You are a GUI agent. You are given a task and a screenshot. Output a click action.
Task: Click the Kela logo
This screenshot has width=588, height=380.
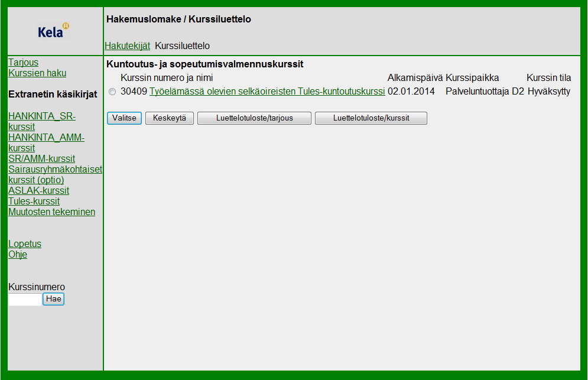pos(53,31)
